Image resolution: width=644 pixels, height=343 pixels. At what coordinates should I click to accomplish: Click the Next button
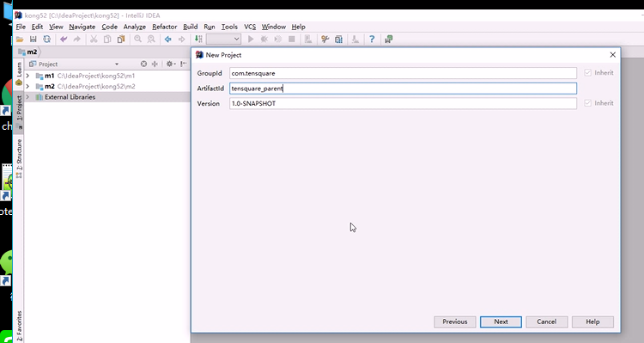(x=501, y=322)
